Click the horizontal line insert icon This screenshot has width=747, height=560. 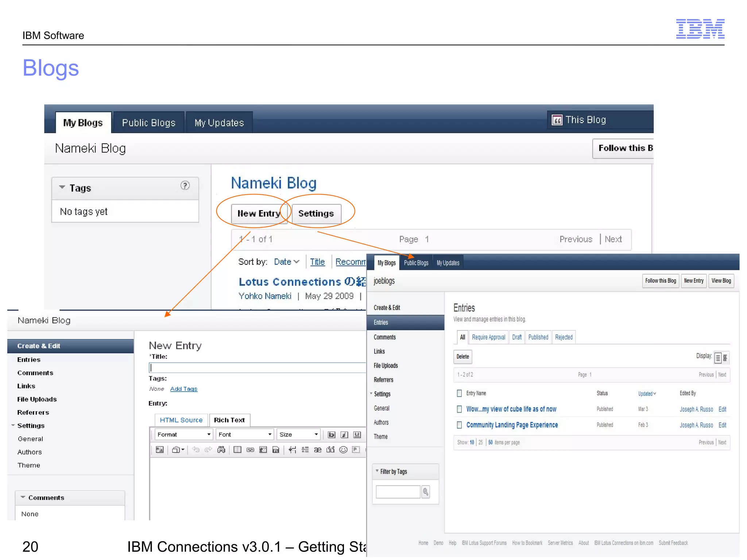(292, 450)
